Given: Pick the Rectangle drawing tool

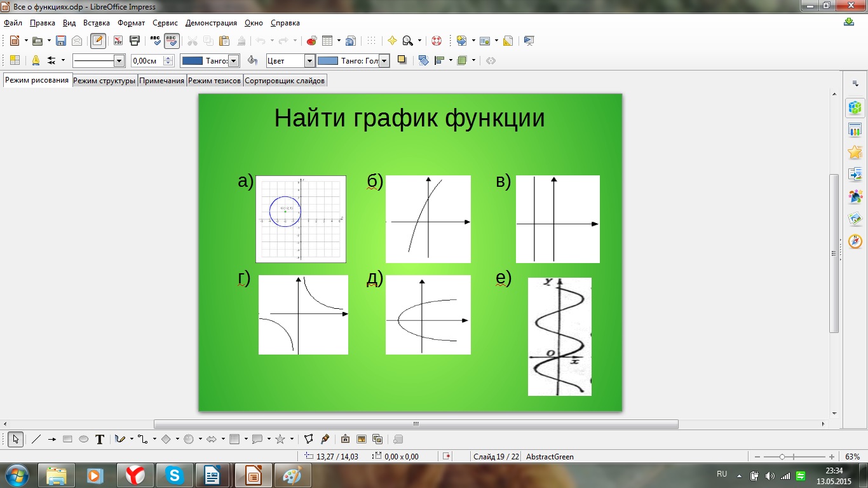Looking at the screenshot, I should pos(68,439).
